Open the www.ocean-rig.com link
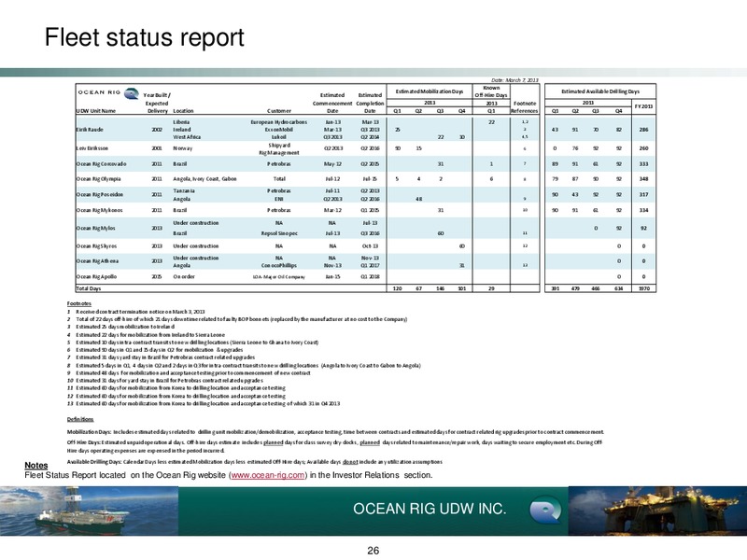Viewport: 747px width, 560px height. pos(268,475)
